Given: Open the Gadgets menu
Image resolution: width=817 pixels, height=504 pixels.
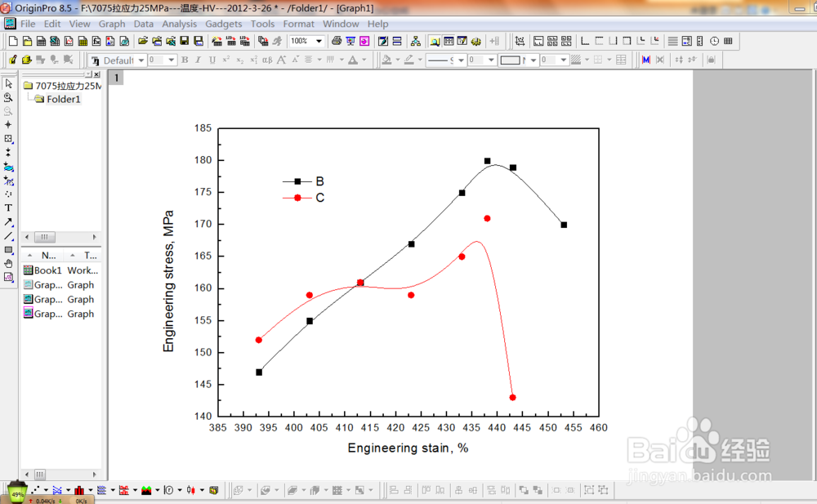Looking at the screenshot, I should [224, 24].
